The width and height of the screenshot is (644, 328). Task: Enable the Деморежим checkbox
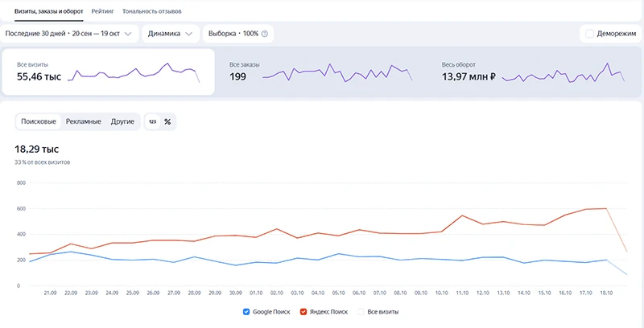[589, 34]
